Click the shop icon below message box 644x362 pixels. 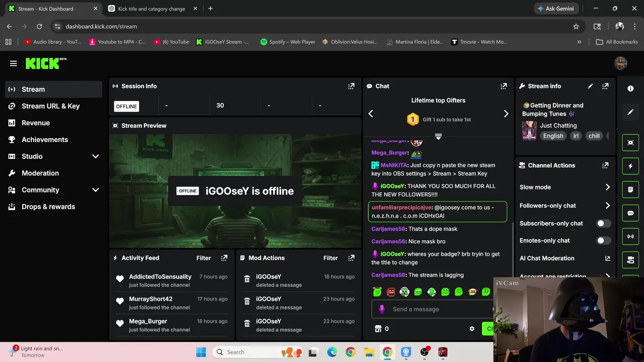(378, 329)
